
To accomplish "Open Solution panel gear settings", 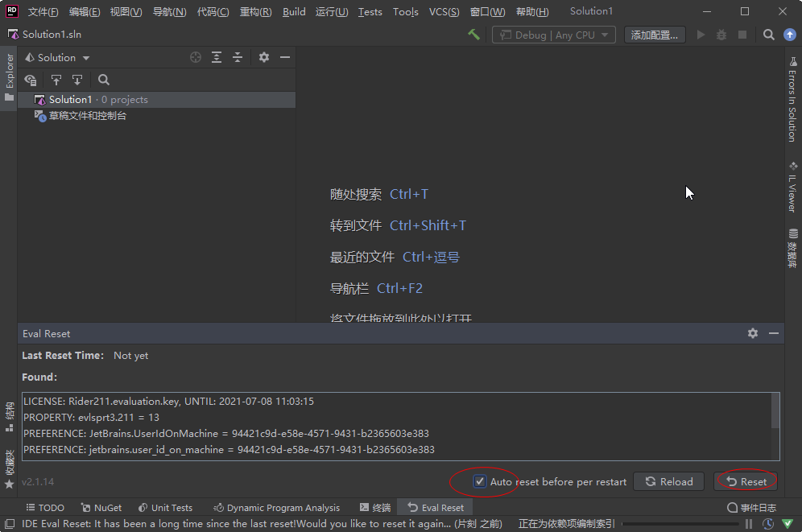I will [x=264, y=57].
